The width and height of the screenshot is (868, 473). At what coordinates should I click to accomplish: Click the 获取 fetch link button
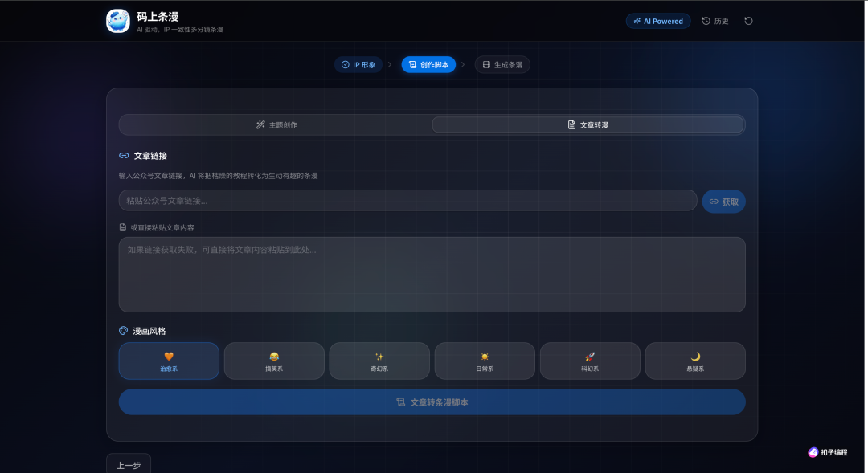point(723,202)
